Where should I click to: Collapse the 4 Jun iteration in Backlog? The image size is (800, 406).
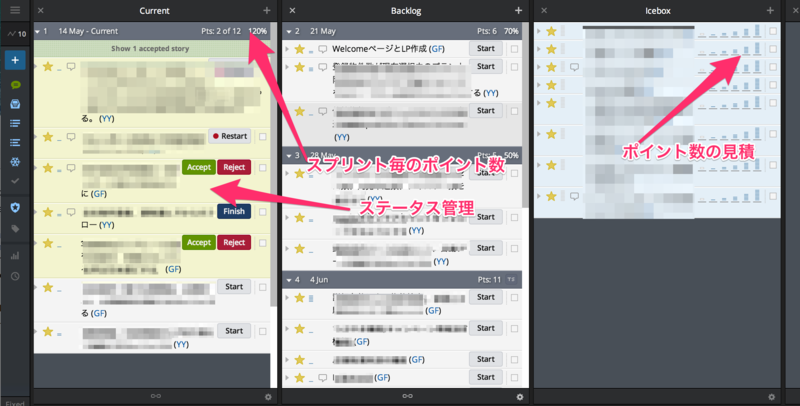(x=289, y=280)
